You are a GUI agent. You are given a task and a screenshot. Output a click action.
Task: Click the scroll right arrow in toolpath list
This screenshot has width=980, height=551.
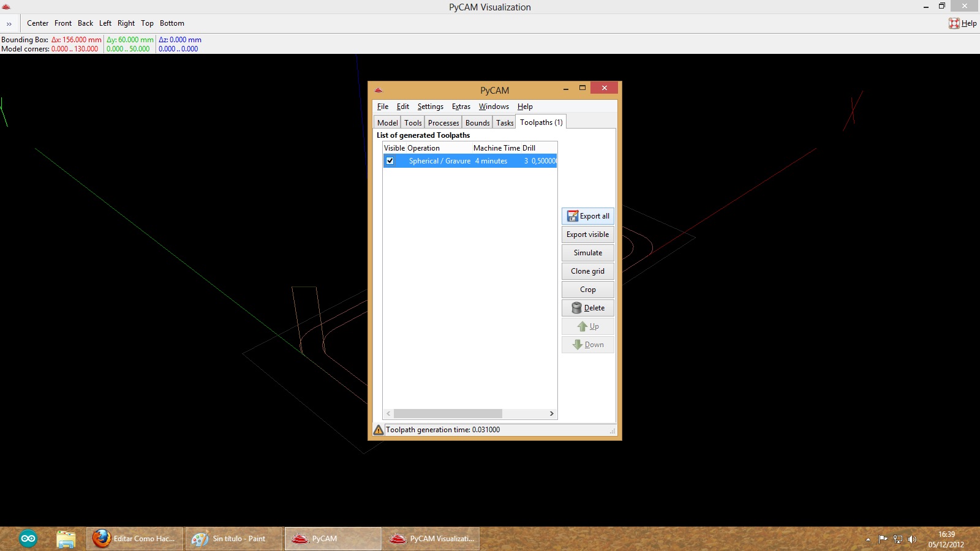click(551, 414)
